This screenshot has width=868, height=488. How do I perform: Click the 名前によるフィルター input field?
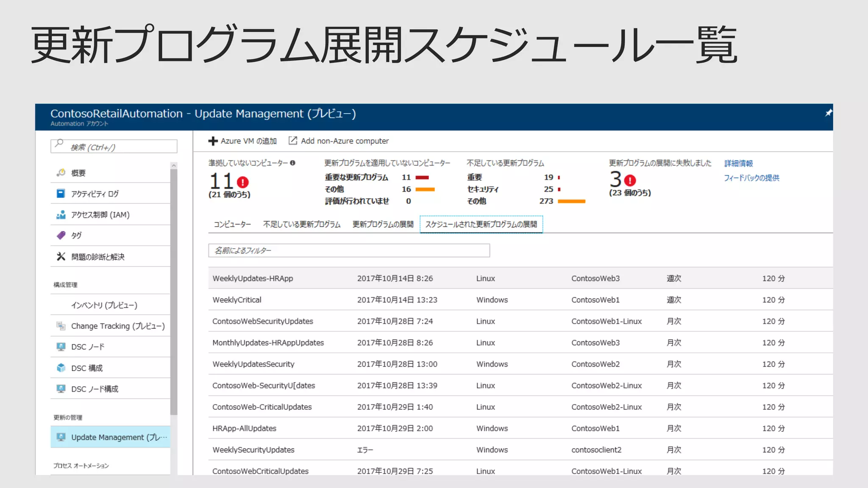[x=348, y=250]
